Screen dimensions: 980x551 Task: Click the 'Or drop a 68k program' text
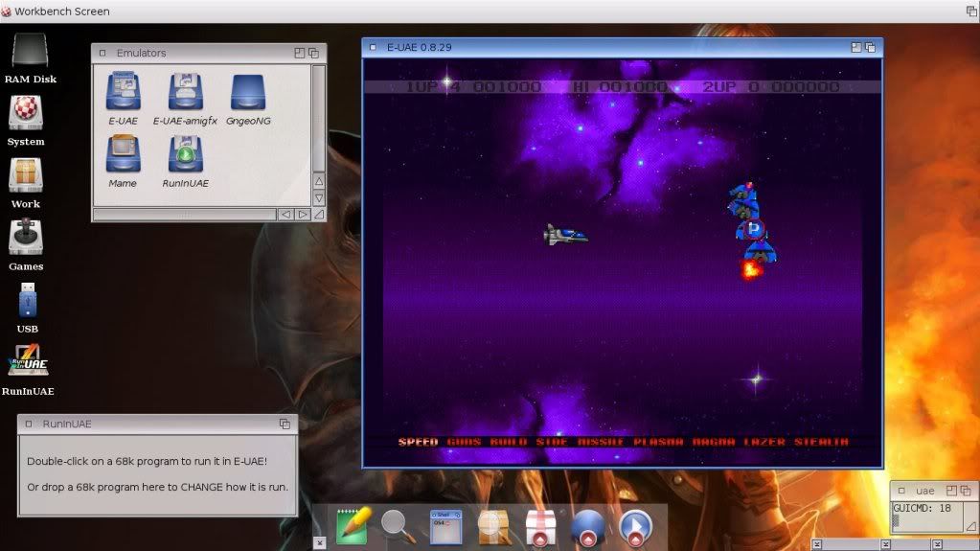[157, 487]
